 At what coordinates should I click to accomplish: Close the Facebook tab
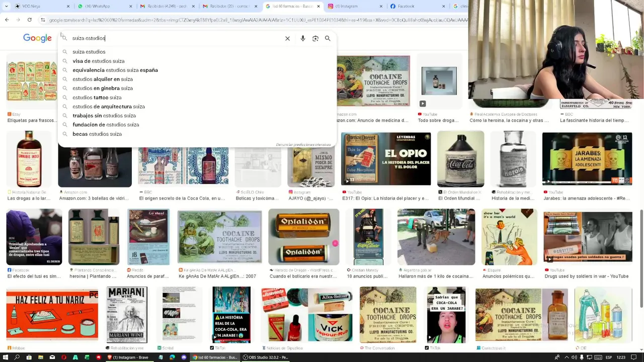point(443,6)
